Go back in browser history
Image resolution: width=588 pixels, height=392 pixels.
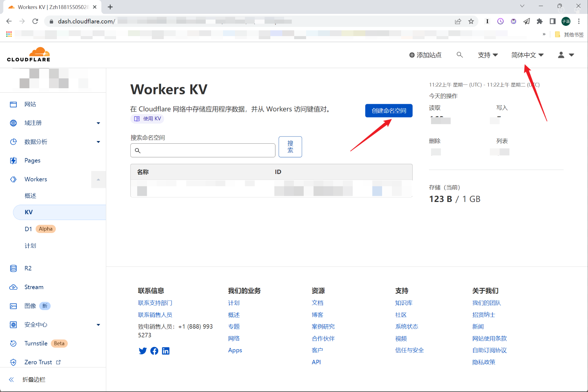pyautogui.click(x=9, y=21)
